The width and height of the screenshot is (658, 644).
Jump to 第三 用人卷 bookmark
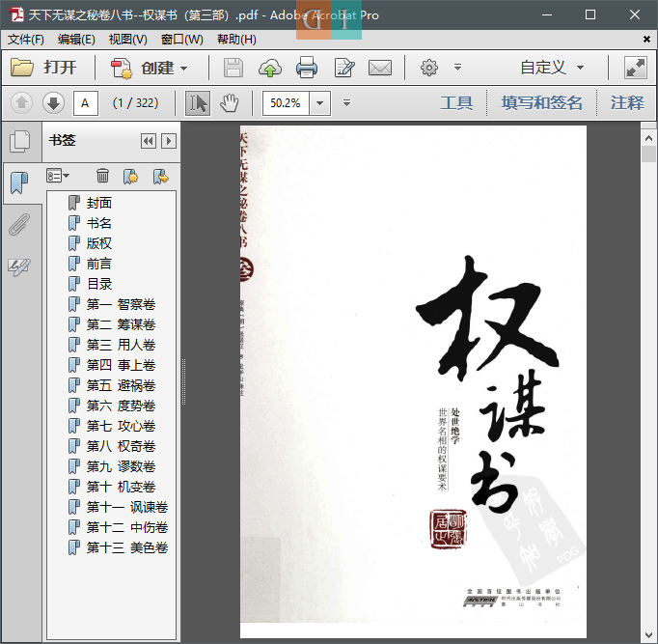pyautogui.click(x=121, y=345)
